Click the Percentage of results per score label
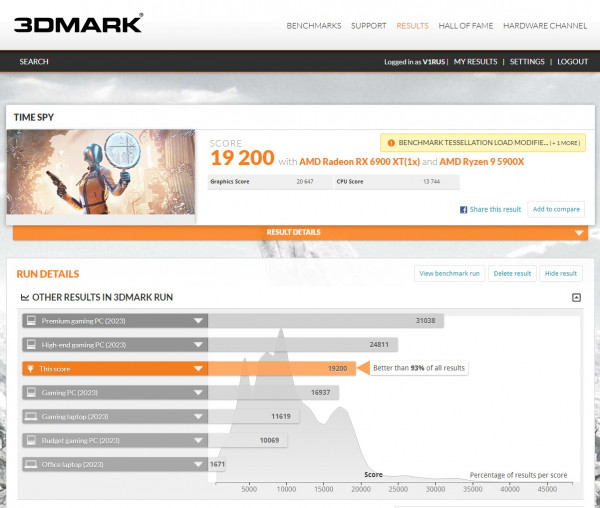This screenshot has width=600, height=508. 518,475
